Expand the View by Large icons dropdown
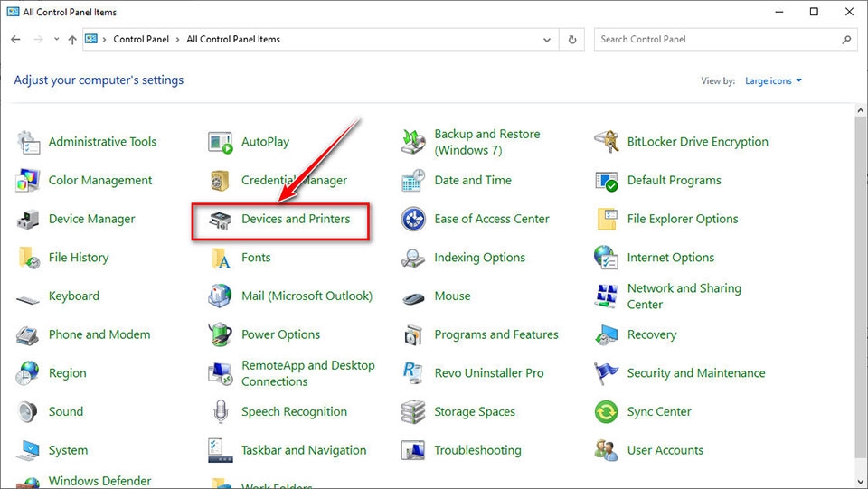868x489 pixels. 773,81
